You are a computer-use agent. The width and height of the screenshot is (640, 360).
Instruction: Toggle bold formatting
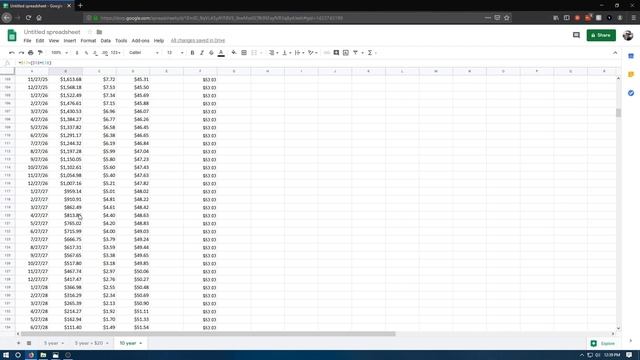(x=192, y=53)
